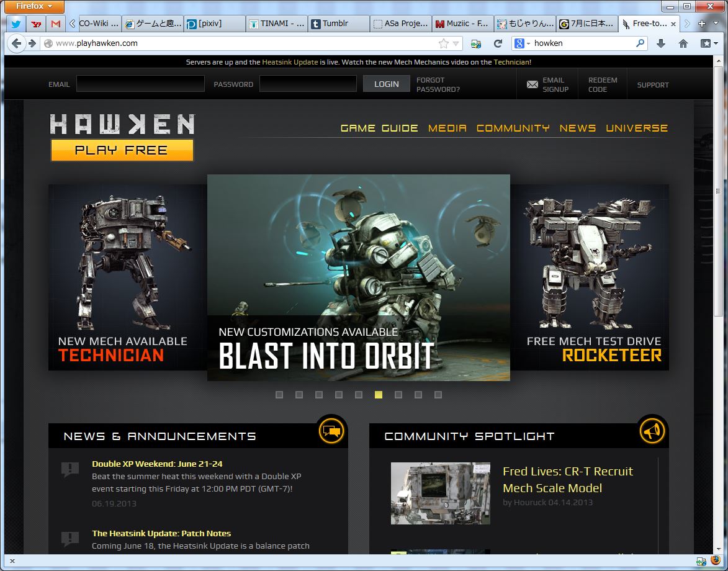Open the list all tabs dropdown
This screenshot has width=728, height=571.
coord(716,24)
